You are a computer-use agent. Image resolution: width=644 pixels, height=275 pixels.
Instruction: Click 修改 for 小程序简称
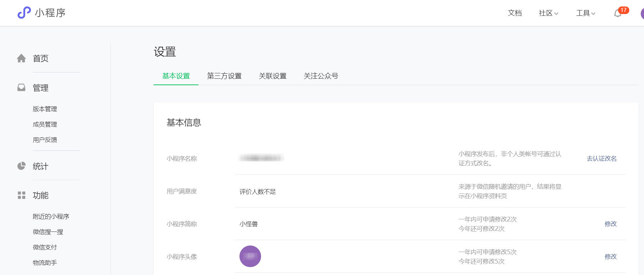click(x=611, y=224)
